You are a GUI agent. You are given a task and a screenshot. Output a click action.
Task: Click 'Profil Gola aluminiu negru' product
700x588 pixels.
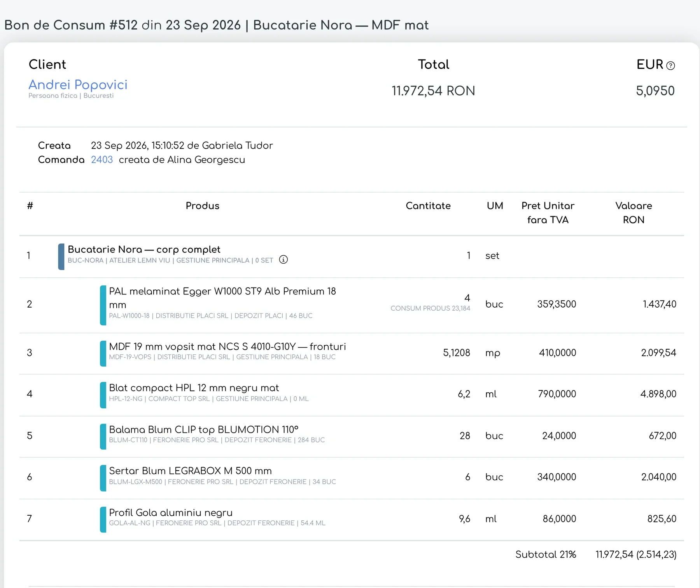(171, 513)
